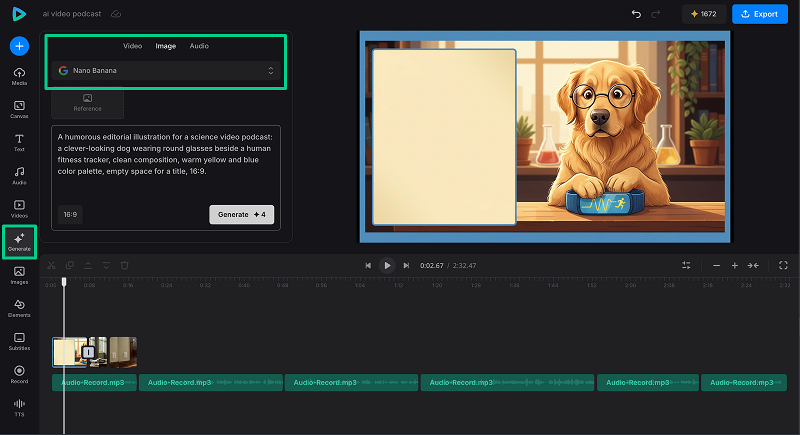Screen dimensions: 800x435
Task: Play the video preview
Action: coord(387,266)
